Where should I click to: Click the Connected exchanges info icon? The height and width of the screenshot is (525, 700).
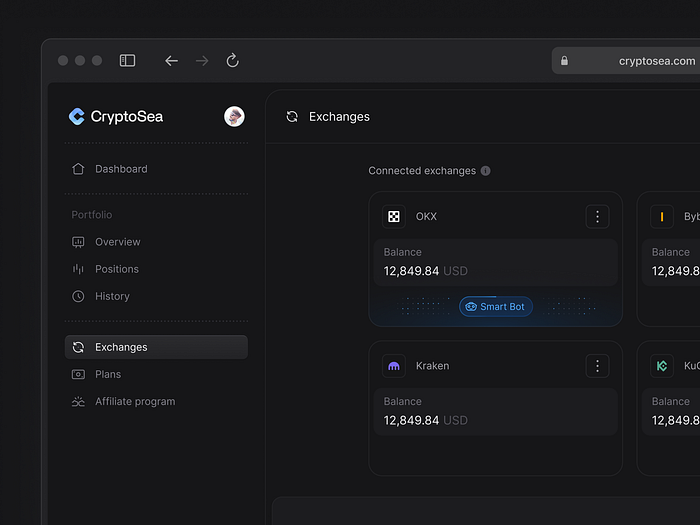486,171
